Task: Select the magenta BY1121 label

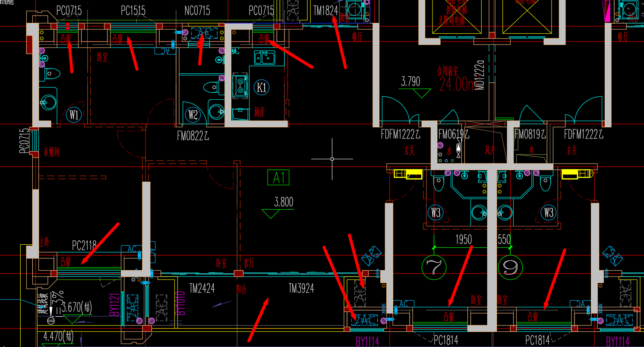Action: tap(115, 304)
